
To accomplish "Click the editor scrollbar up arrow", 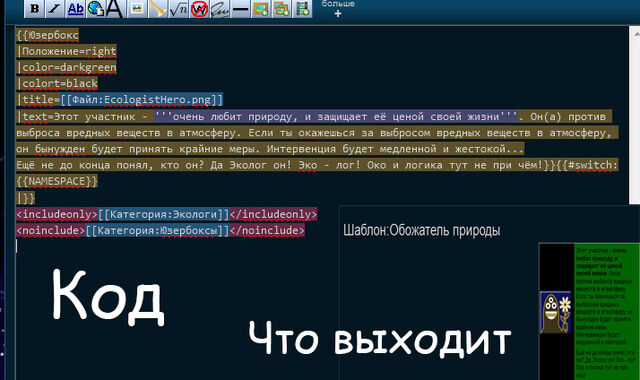I will [636, 35].
